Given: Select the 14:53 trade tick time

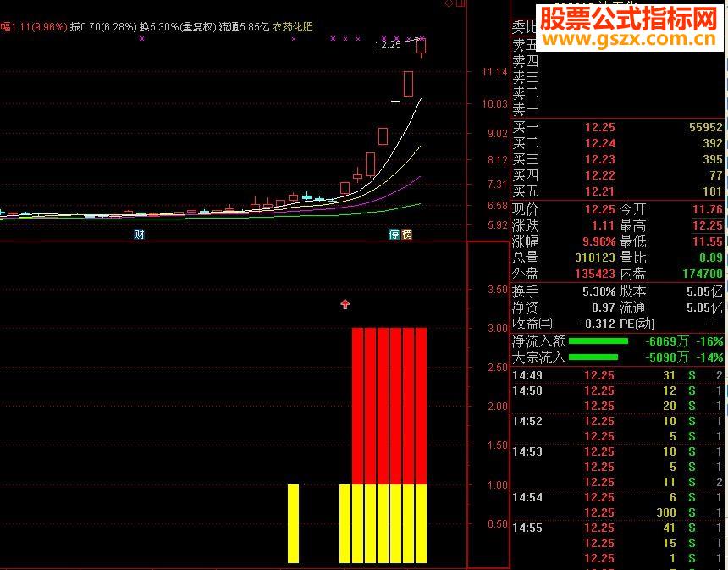Looking at the screenshot, I should click(527, 451).
